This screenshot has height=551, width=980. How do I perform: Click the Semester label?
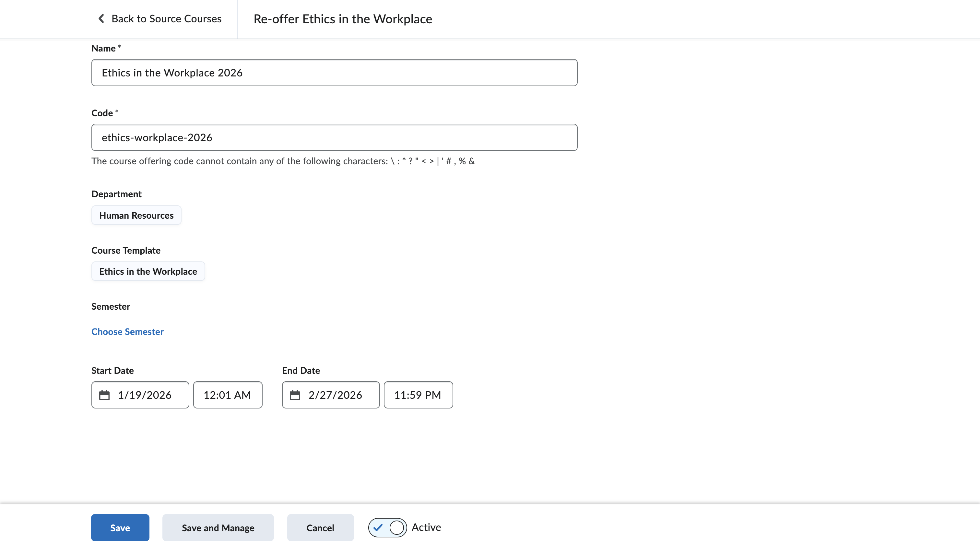(x=111, y=306)
